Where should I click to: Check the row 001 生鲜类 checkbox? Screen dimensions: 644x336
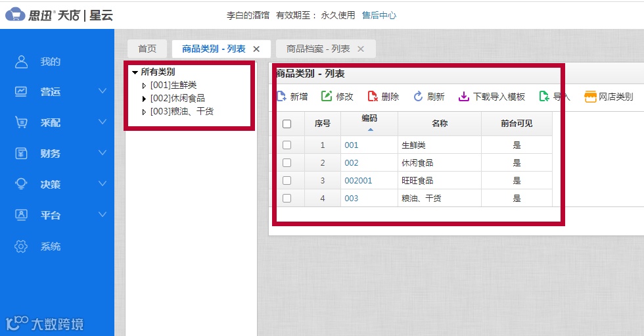click(287, 145)
